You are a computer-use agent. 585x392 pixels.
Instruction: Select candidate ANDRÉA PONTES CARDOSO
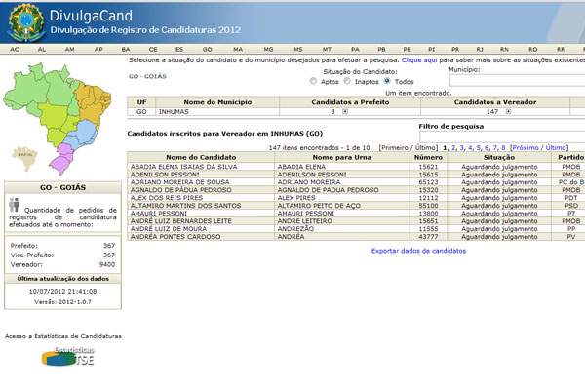[175, 237]
